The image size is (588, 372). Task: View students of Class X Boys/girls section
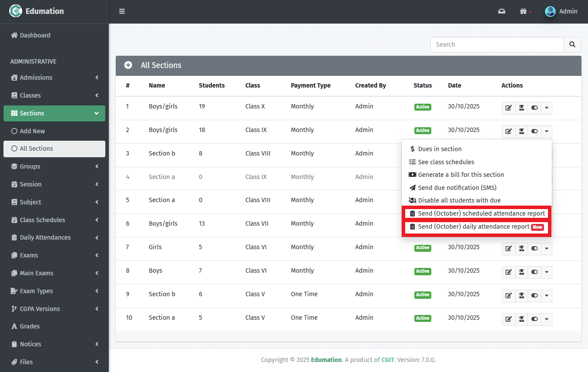521,108
